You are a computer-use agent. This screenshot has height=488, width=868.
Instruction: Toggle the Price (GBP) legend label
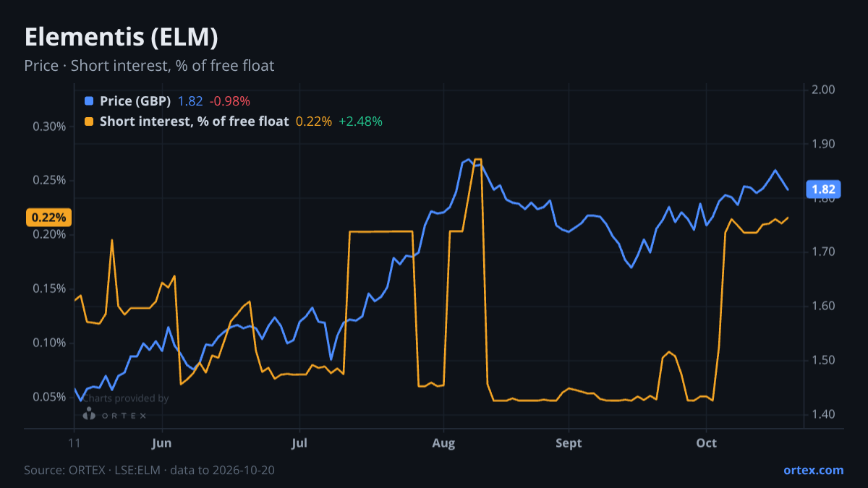click(135, 101)
